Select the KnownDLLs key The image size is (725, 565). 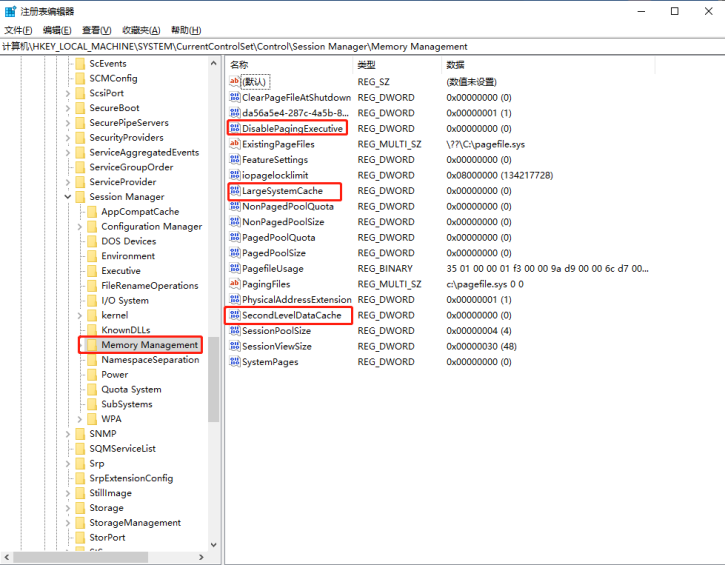[125, 330]
